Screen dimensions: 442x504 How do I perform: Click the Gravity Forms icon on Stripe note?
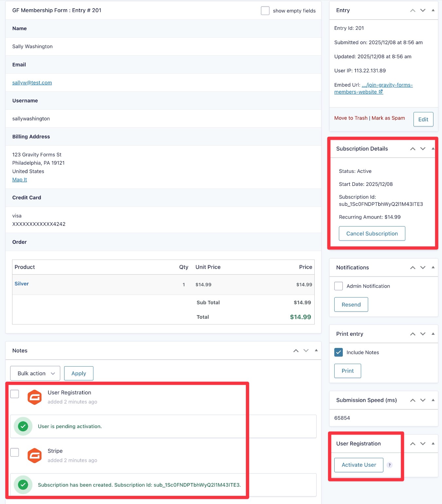(x=34, y=456)
